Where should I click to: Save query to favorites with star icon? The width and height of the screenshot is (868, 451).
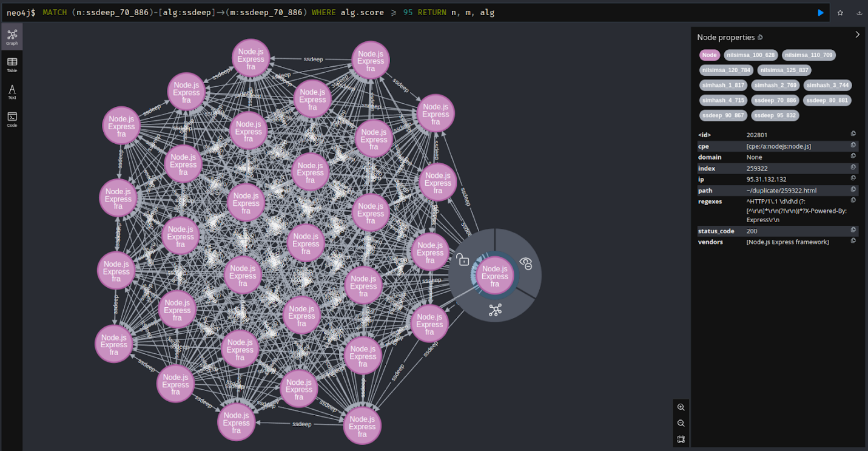click(x=840, y=13)
